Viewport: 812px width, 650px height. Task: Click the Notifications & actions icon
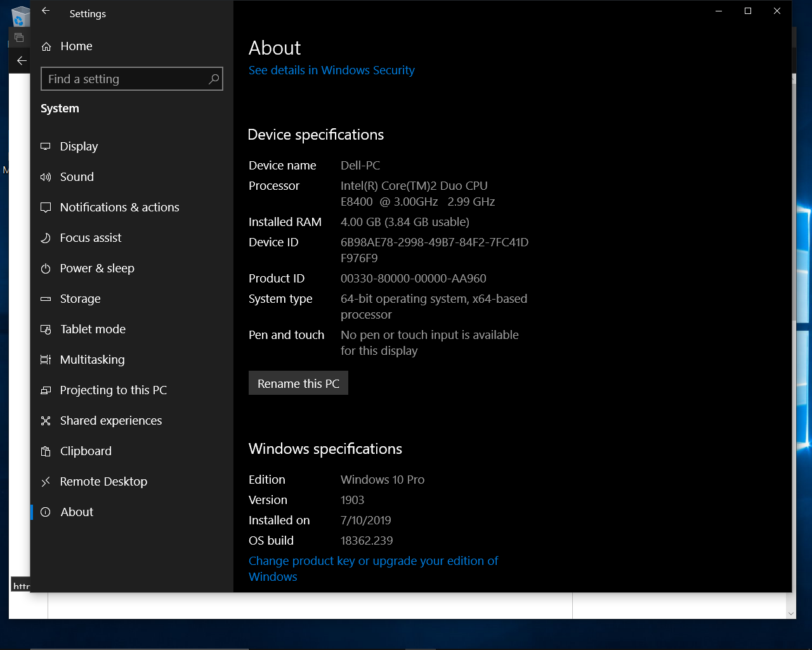point(46,208)
